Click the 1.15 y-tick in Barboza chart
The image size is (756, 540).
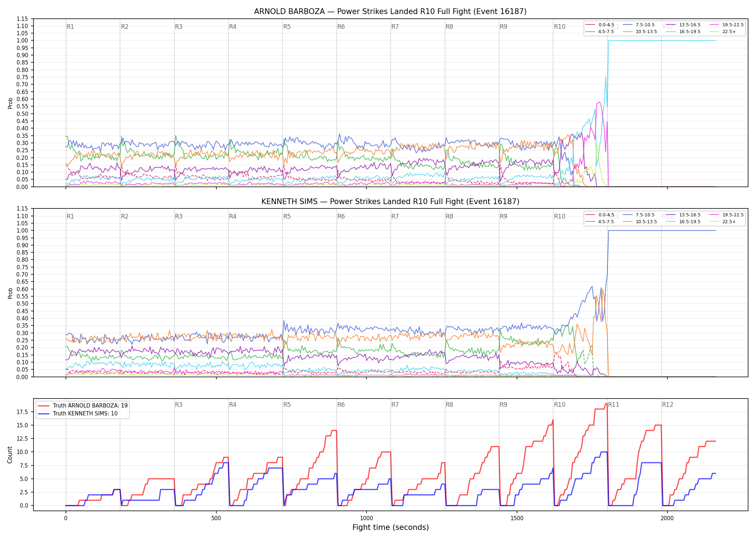[22, 19]
